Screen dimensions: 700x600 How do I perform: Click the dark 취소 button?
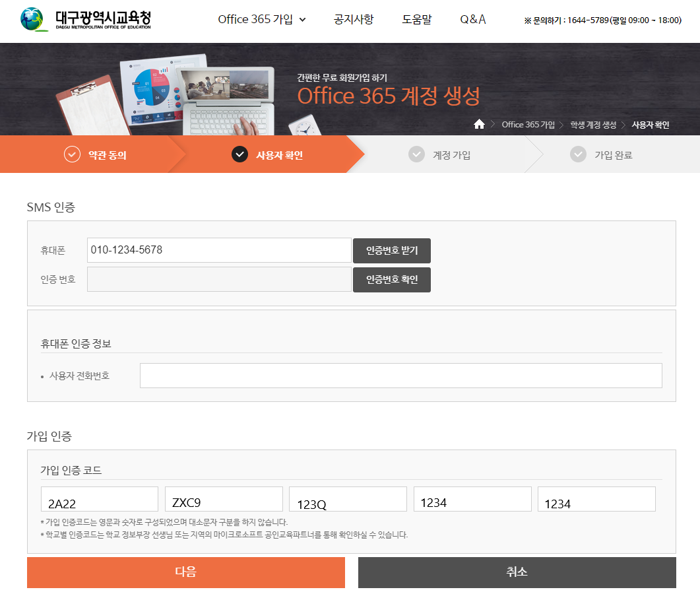click(517, 572)
